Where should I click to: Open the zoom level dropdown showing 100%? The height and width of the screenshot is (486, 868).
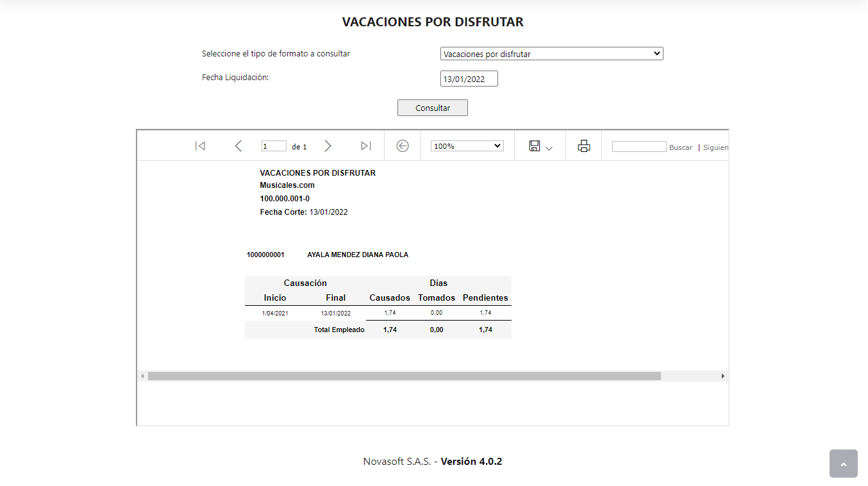click(x=467, y=146)
